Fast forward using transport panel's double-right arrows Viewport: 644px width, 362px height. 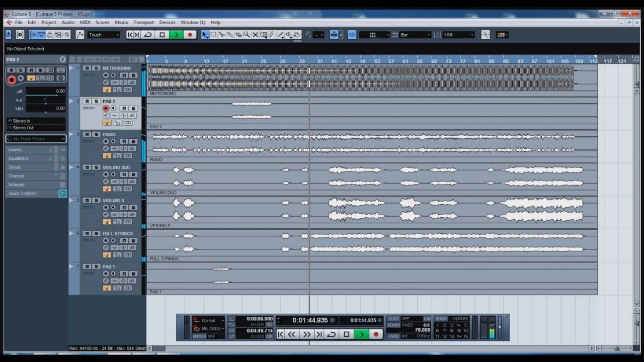coord(306,334)
